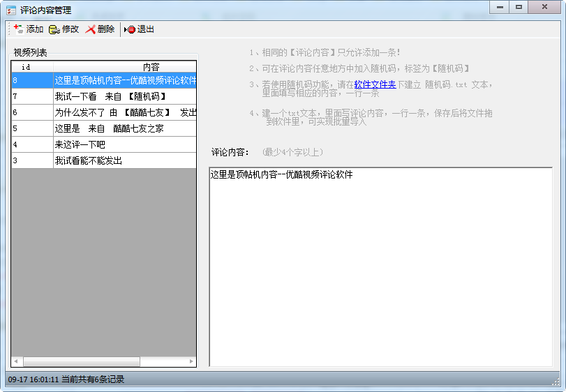Click the list's left scroll arrow
566x392 pixels.
pos(16,361)
